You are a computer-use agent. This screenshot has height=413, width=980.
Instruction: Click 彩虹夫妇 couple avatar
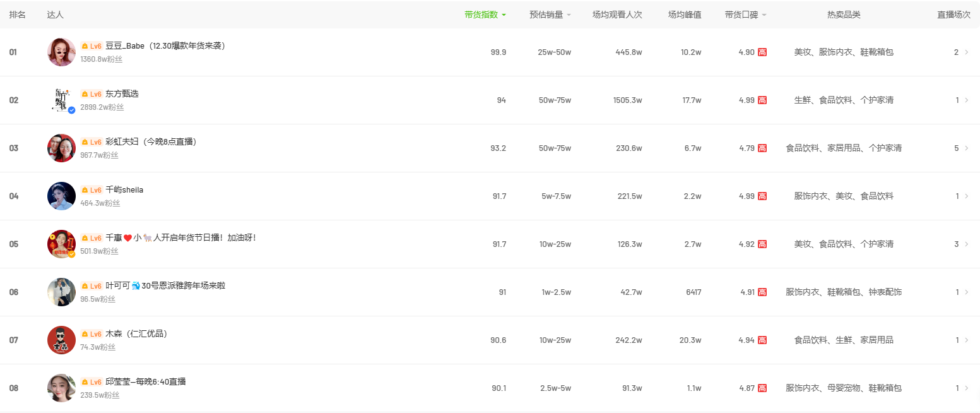pos(61,148)
